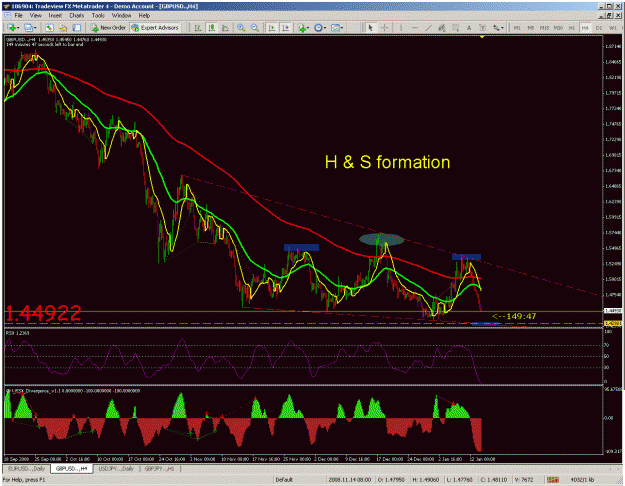Click the New Chart icon
This screenshot has width=625, height=486.
(11, 28)
